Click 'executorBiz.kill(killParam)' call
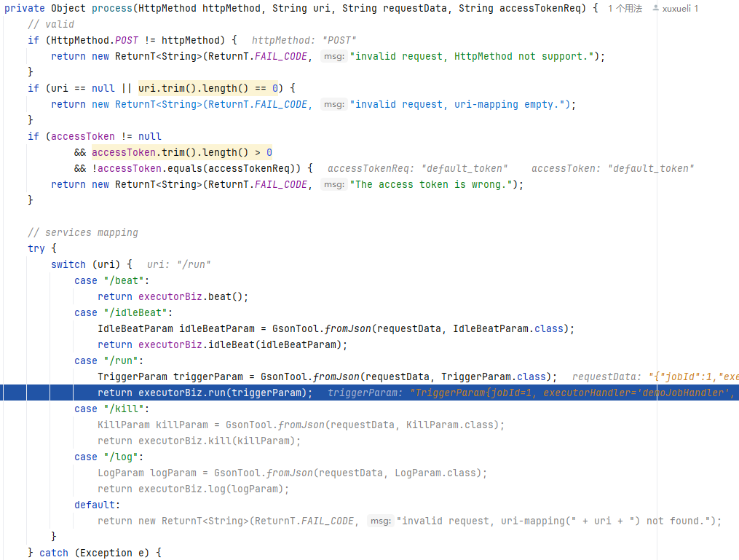 (x=216, y=441)
